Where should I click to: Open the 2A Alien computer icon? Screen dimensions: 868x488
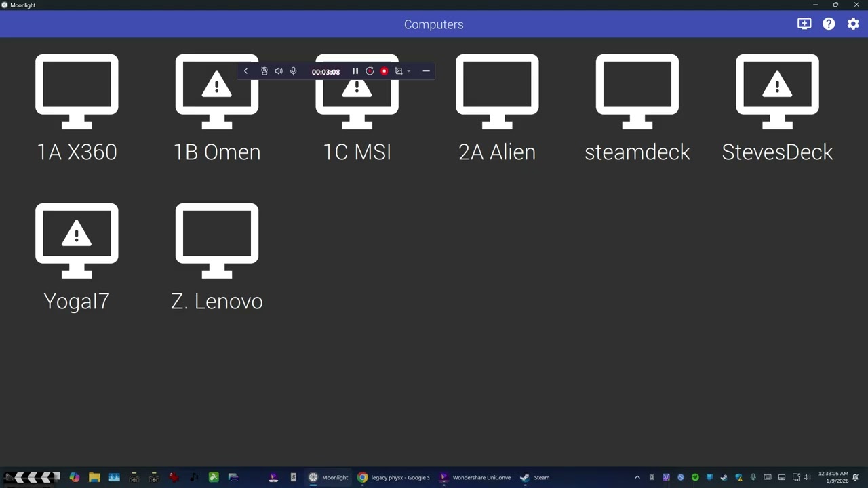(497, 91)
